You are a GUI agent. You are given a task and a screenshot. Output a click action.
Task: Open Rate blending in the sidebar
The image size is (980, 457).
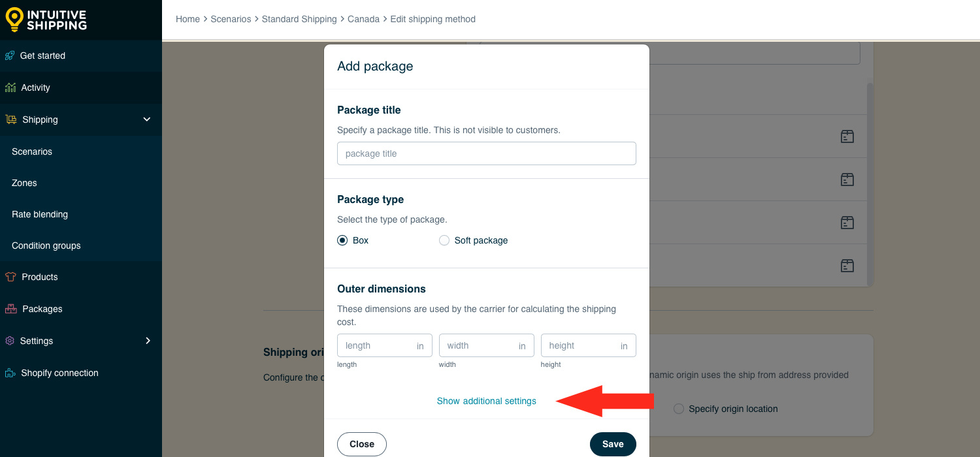pyautogui.click(x=40, y=214)
